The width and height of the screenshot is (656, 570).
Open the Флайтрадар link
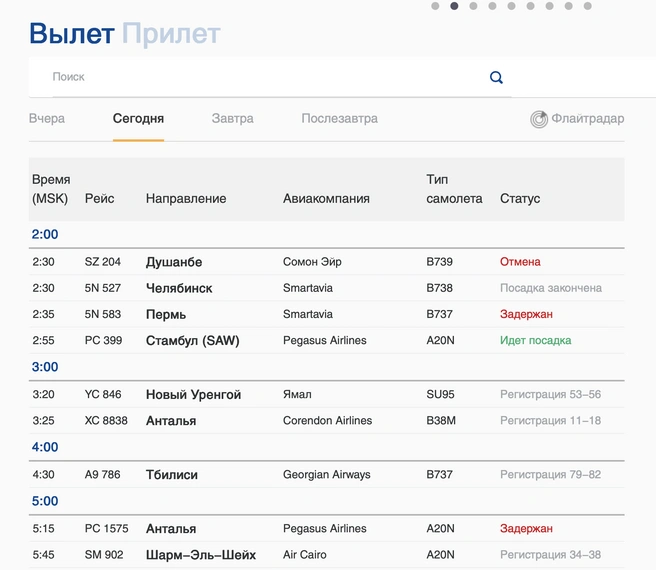(587, 118)
